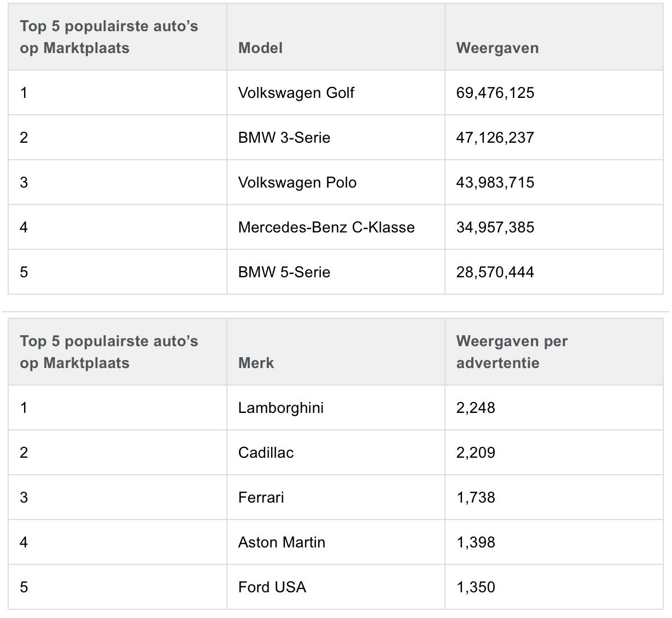Select the Mercedes-Benz C-Klasse cell
672x618 pixels.
pos(326,228)
